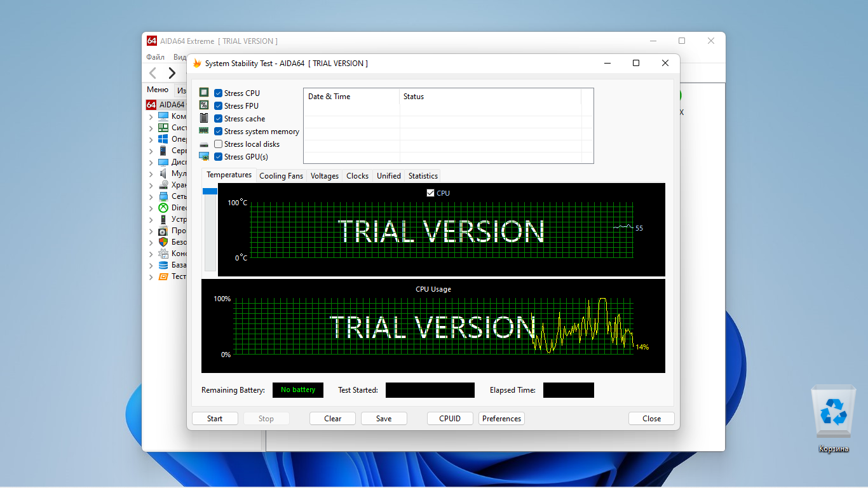Expand the first tree node under AIDA64
The height and width of the screenshot is (488, 868).
[151, 116]
